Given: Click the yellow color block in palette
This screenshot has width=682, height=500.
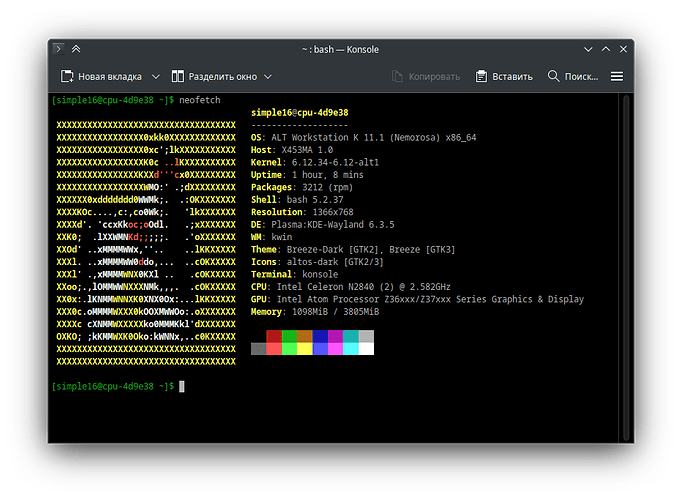Looking at the screenshot, I should point(305,349).
